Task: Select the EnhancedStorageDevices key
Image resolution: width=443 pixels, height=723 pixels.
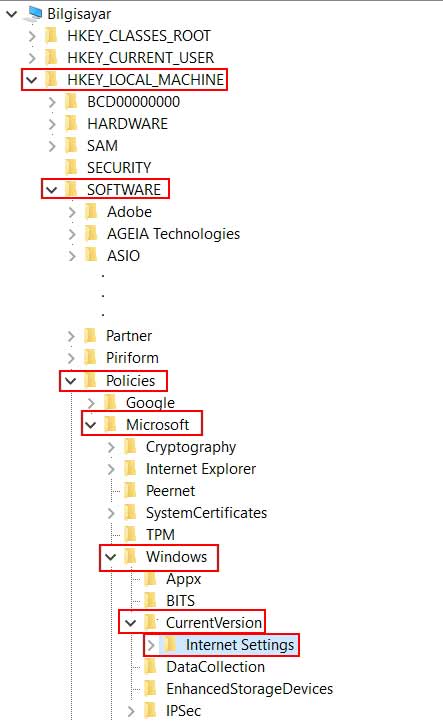Action: click(x=249, y=689)
